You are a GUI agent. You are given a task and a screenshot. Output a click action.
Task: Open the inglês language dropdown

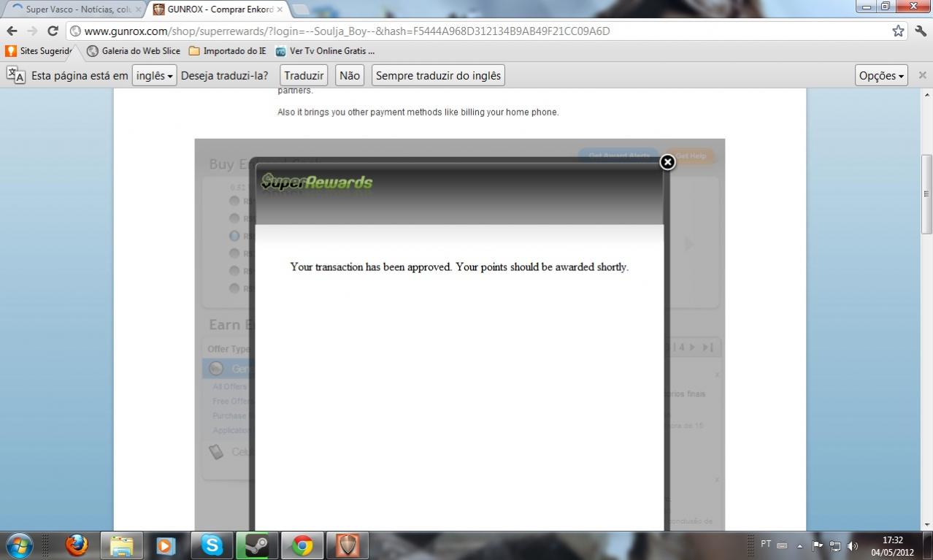154,75
